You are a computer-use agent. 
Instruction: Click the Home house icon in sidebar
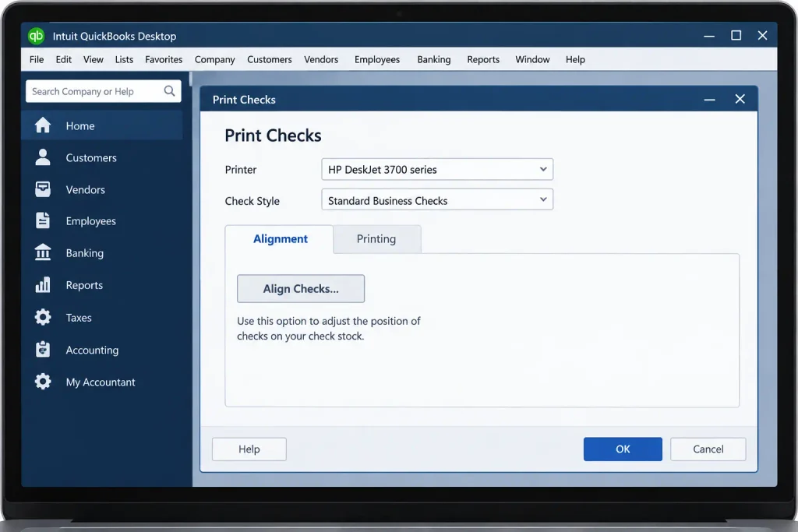(43, 125)
